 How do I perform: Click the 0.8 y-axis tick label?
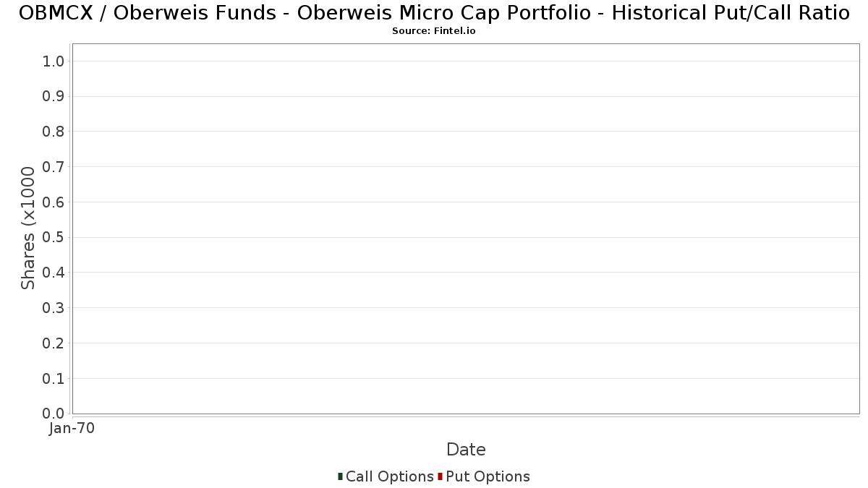tap(54, 132)
